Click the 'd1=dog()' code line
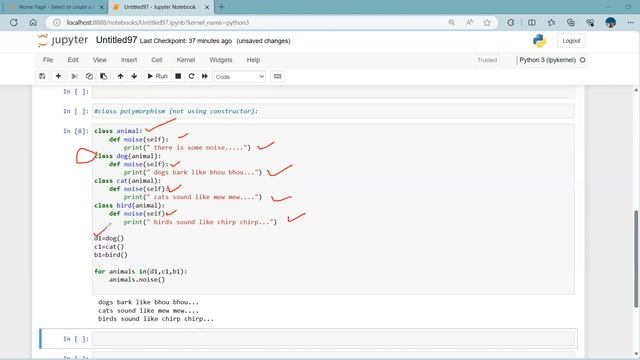 pyautogui.click(x=109, y=238)
